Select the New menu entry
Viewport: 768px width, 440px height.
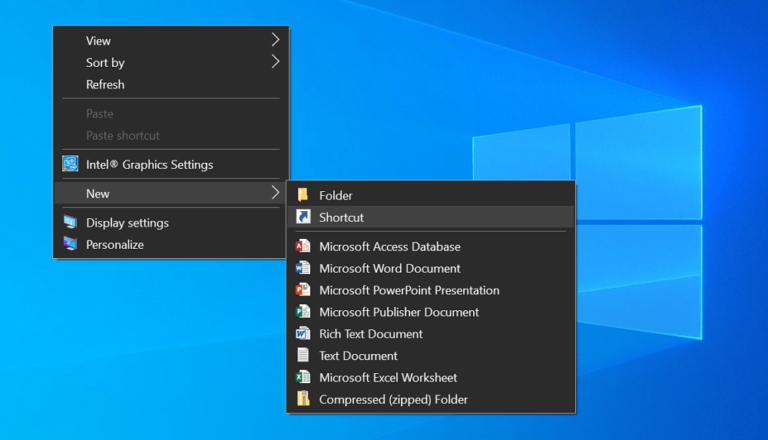[171, 194]
